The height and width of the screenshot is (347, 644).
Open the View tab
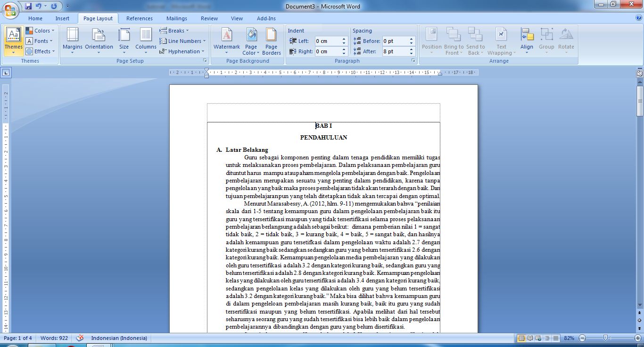point(237,18)
